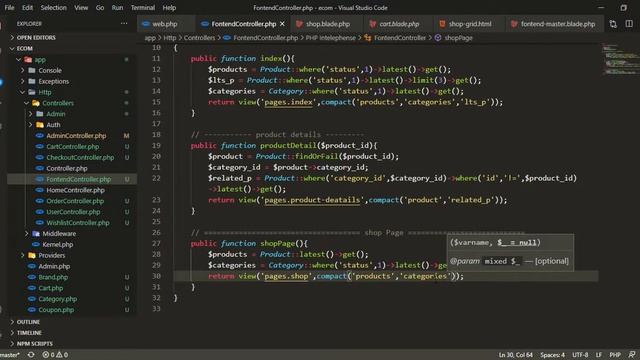This screenshot has width=640, height=360.
Task: Click the shopPage breadcrumb symbol
Action: point(458,38)
